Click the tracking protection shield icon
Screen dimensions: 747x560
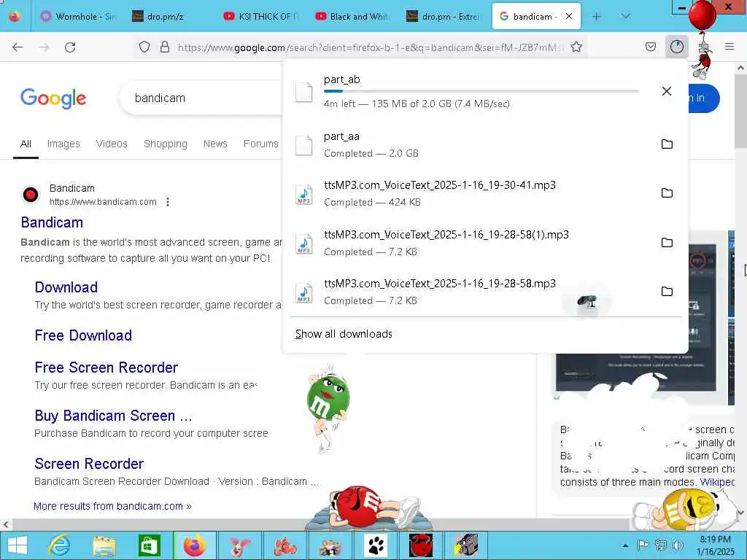point(144,47)
